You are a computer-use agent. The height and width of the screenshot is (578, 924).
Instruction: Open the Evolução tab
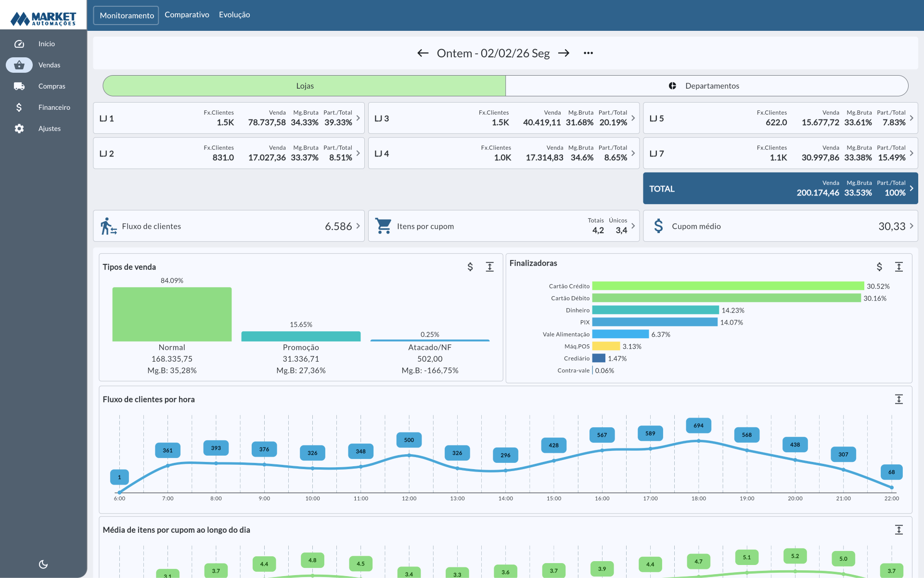(x=234, y=15)
